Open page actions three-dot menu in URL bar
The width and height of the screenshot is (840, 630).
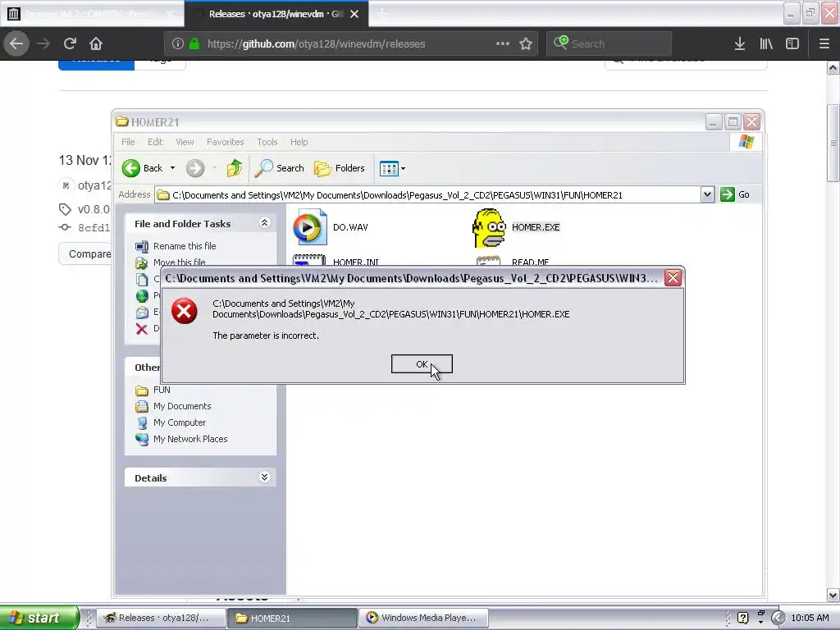[503, 43]
